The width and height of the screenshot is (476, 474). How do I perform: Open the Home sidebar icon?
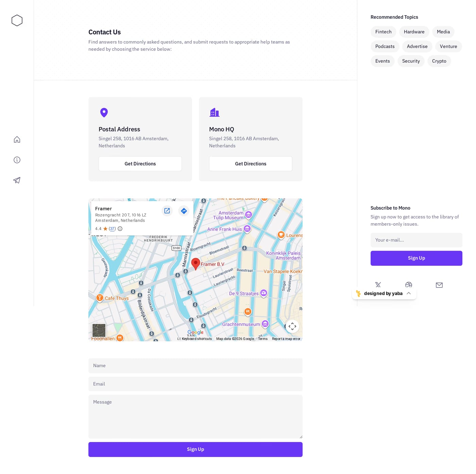pos(17,140)
